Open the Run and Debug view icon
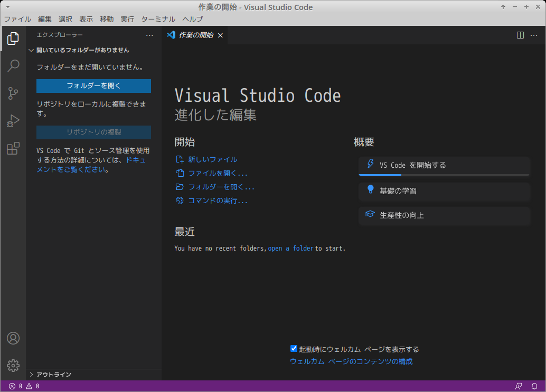The image size is (546, 392). (13, 121)
